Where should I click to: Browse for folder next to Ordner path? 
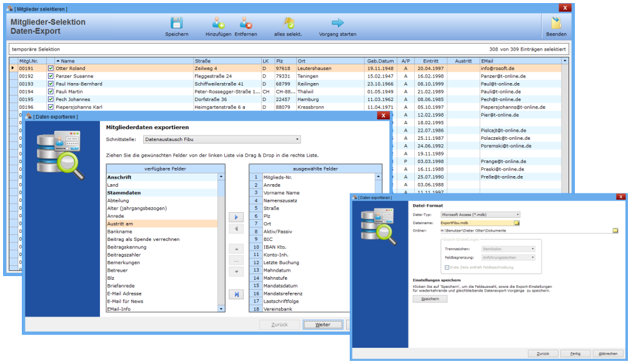coord(615,230)
